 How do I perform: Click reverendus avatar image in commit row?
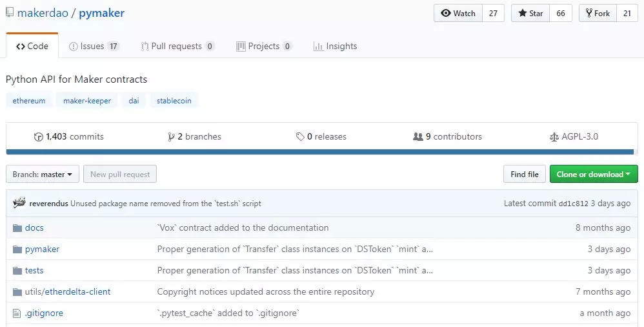(x=19, y=203)
